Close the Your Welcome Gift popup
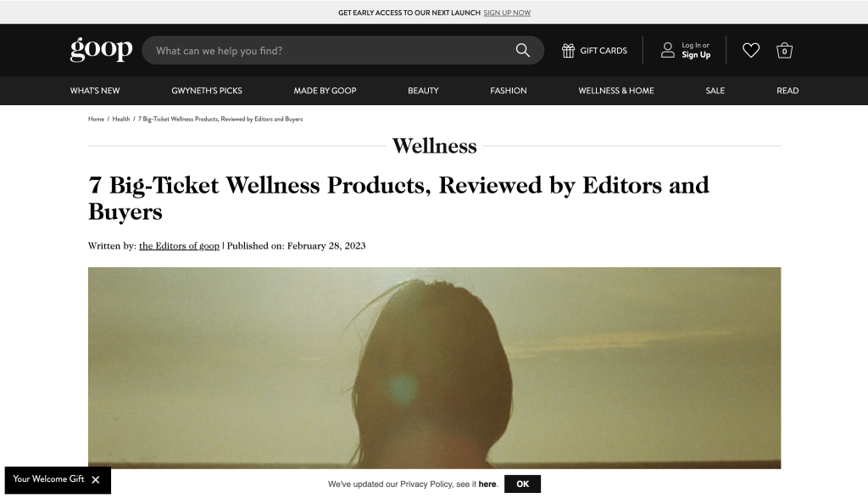The width and height of the screenshot is (868, 498). pos(96,479)
